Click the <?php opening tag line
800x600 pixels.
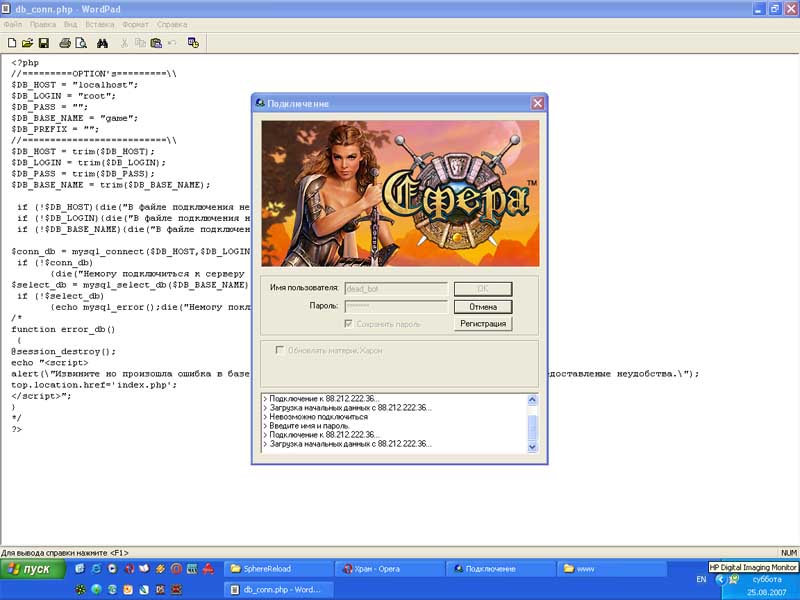[x=25, y=63]
